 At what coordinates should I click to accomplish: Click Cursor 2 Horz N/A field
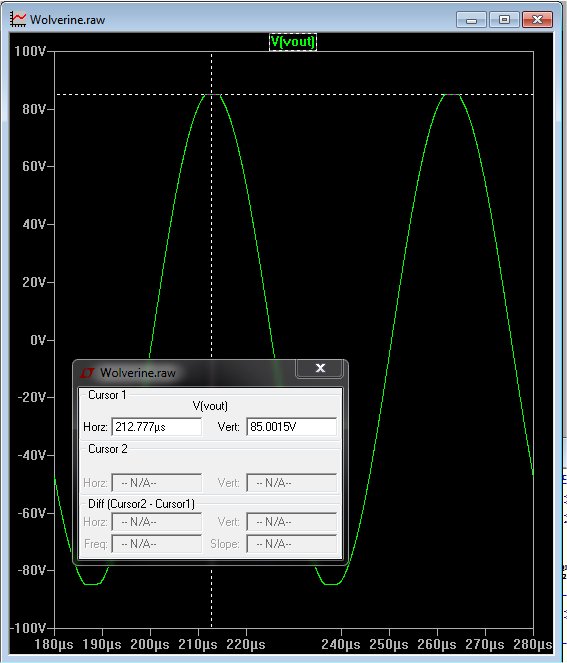pos(156,483)
